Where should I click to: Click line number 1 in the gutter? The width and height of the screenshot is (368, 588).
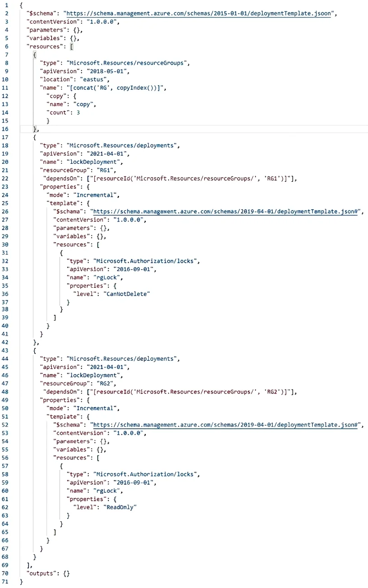click(7, 5)
